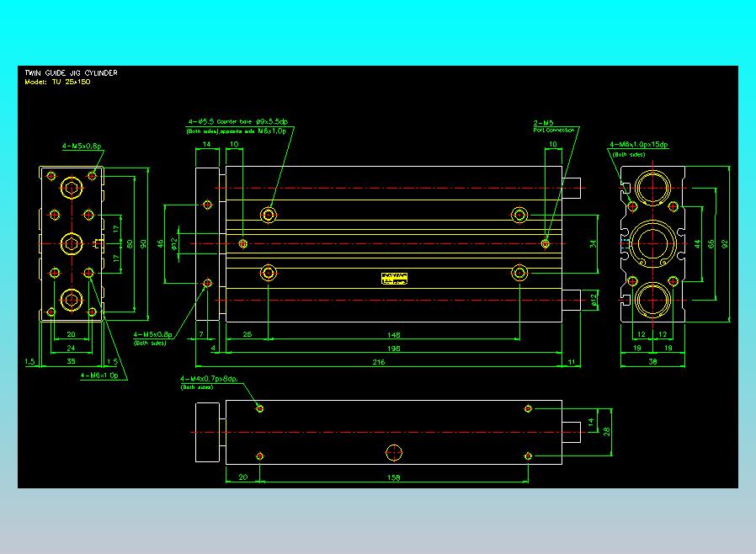Viewport: 756px width, 554px height.
Task: Click the vertical 34 dimension
Action: coord(593,244)
